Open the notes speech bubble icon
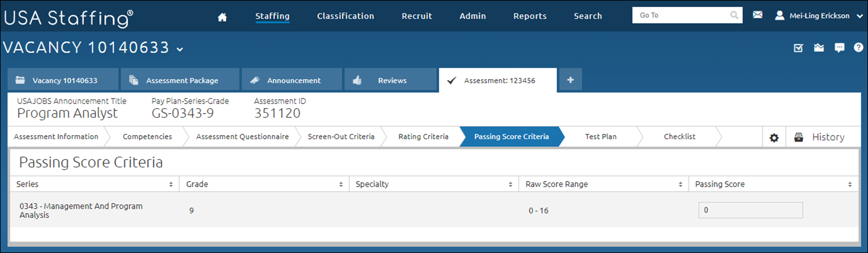 coord(839,48)
